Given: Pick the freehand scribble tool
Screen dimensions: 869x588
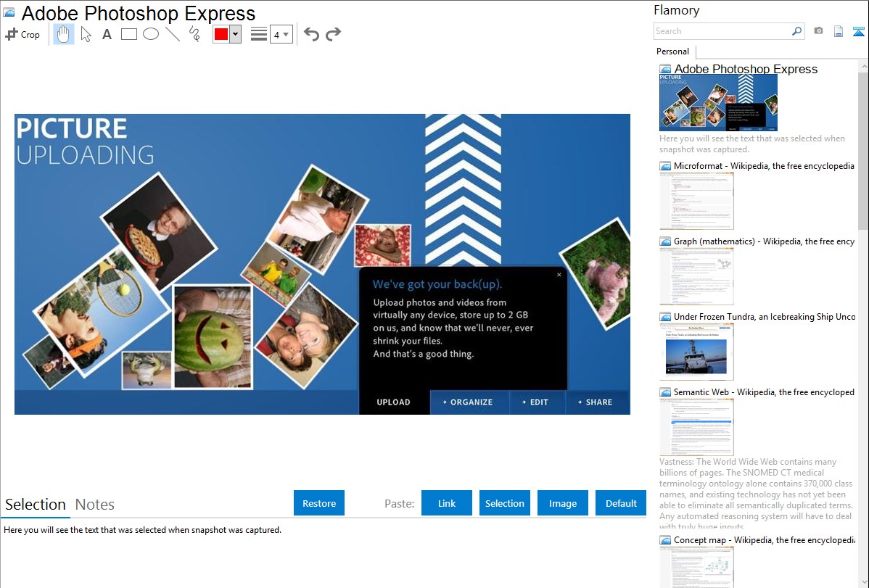Looking at the screenshot, I should [194, 34].
